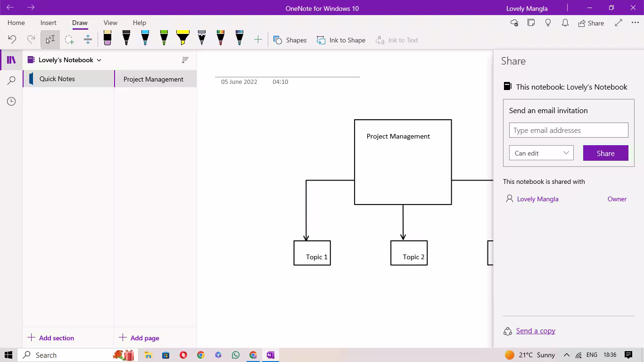644x362 pixels.
Task: Switch to the View tab
Action: [110, 23]
